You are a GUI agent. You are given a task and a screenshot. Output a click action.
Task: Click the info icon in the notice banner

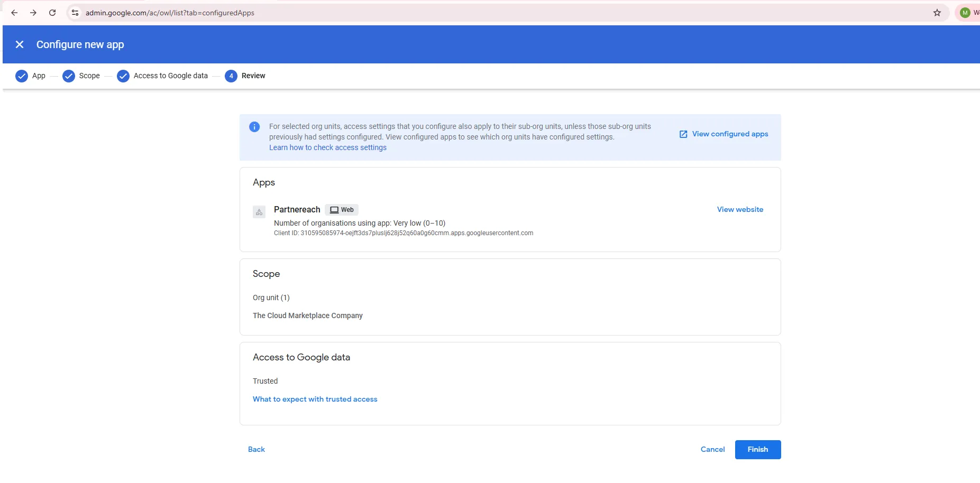point(254,127)
